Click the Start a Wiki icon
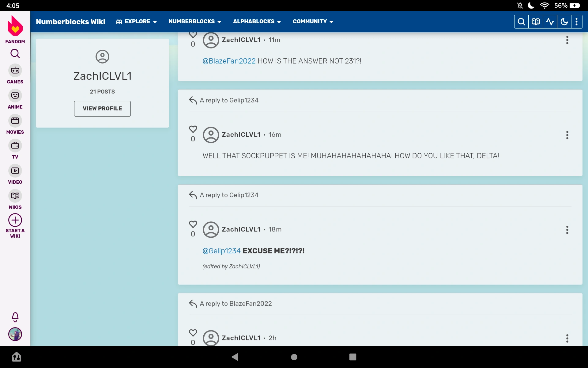This screenshot has height=368, width=588. (15, 220)
